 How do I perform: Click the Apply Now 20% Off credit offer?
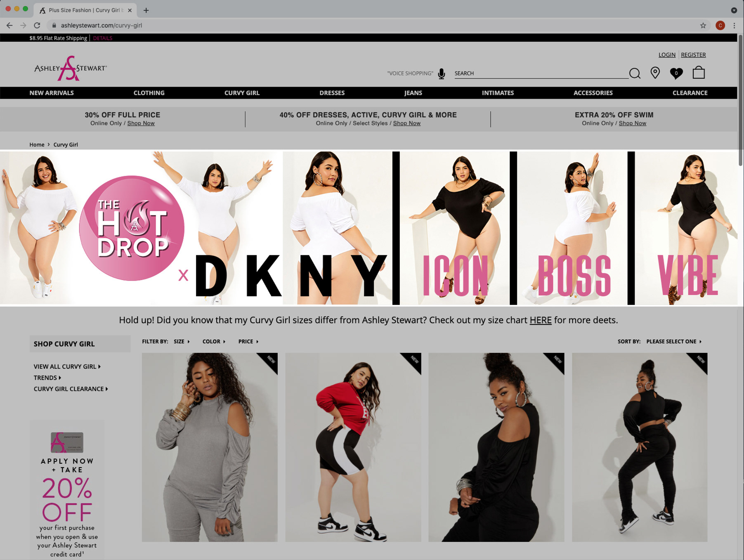pos(67,491)
